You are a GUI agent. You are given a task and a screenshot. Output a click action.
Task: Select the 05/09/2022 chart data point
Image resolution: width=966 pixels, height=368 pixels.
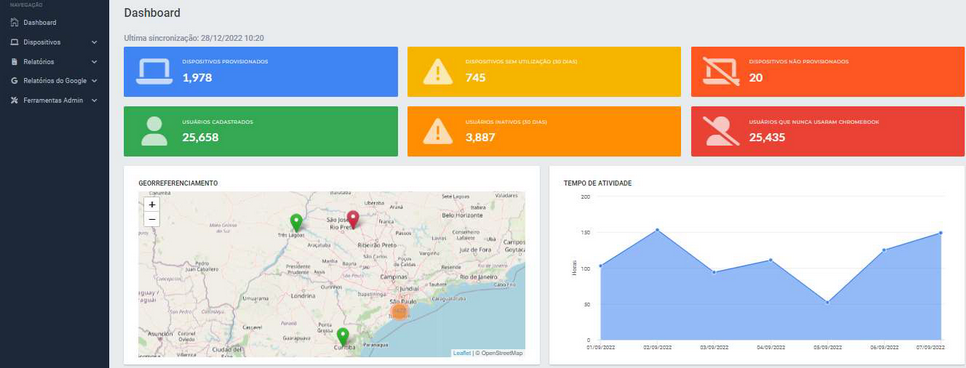827,302
